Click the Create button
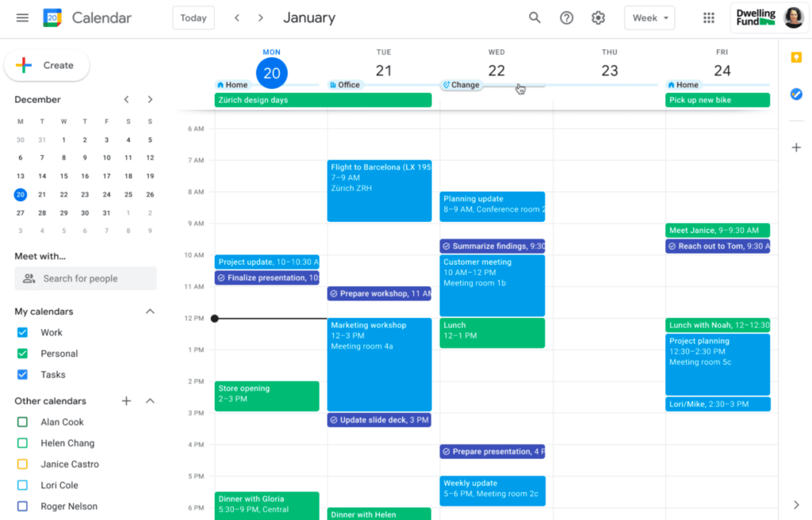This screenshot has width=812, height=520. click(47, 65)
